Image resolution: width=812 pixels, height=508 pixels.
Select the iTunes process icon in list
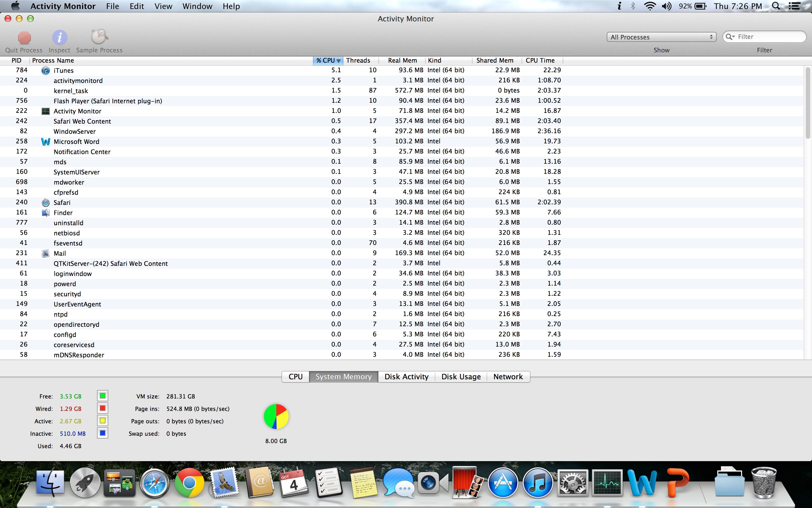click(x=46, y=71)
